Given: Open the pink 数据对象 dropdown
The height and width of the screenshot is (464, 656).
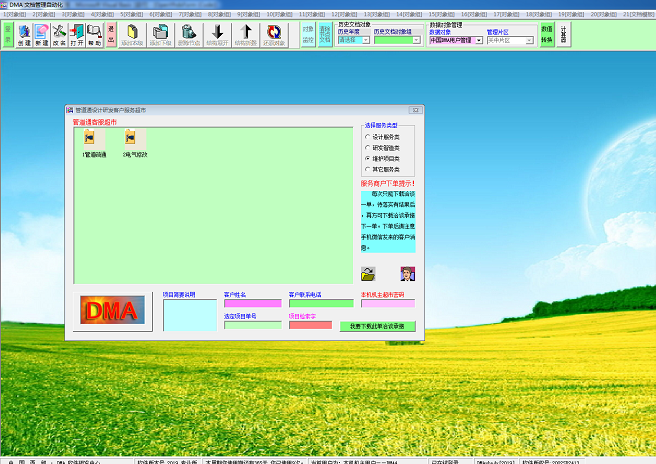Looking at the screenshot, I should click(x=479, y=40).
